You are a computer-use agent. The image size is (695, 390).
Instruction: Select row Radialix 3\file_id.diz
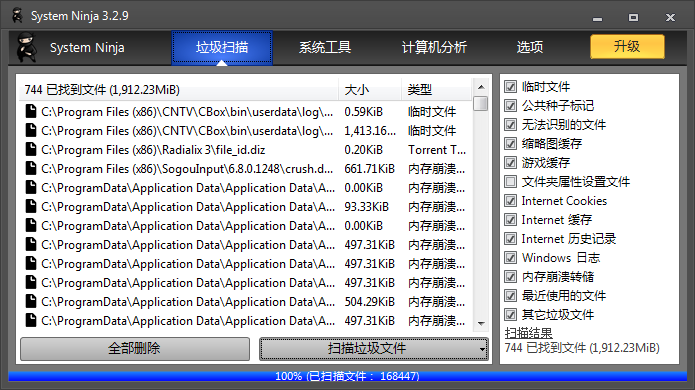point(245,150)
